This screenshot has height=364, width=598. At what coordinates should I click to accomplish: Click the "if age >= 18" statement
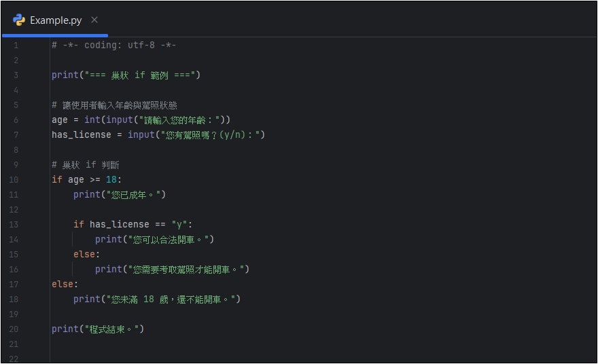click(86, 180)
